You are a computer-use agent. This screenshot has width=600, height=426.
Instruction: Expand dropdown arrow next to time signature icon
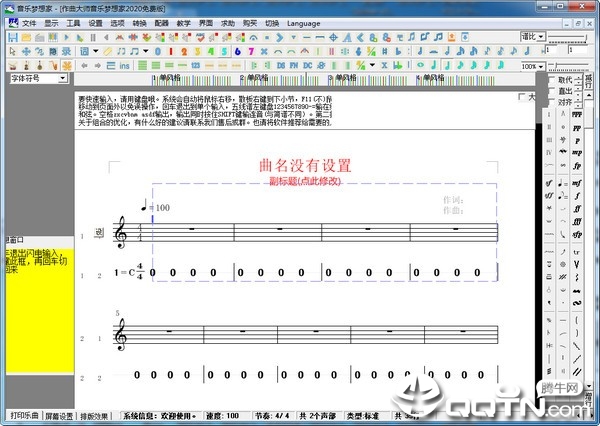click(x=372, y=65)
